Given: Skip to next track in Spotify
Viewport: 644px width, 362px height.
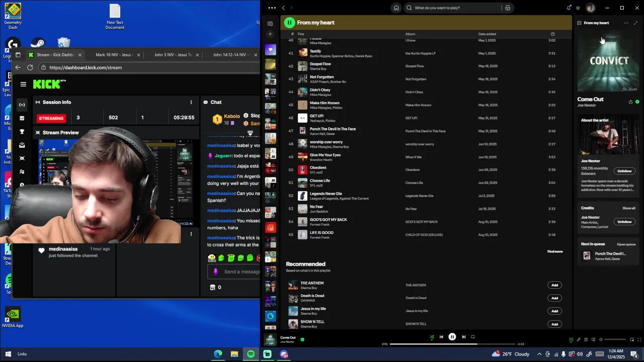Looking at the screenshot, I should (x=463, y=337).
